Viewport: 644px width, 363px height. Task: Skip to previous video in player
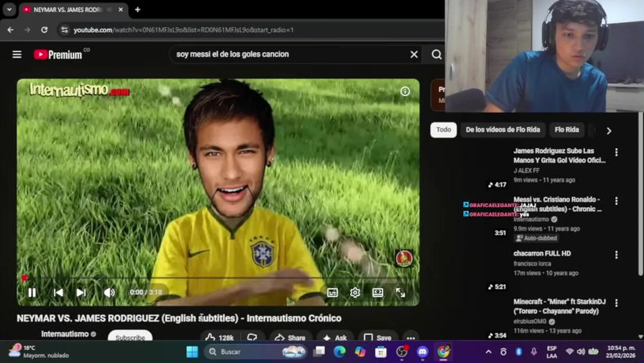pos(58,292)
